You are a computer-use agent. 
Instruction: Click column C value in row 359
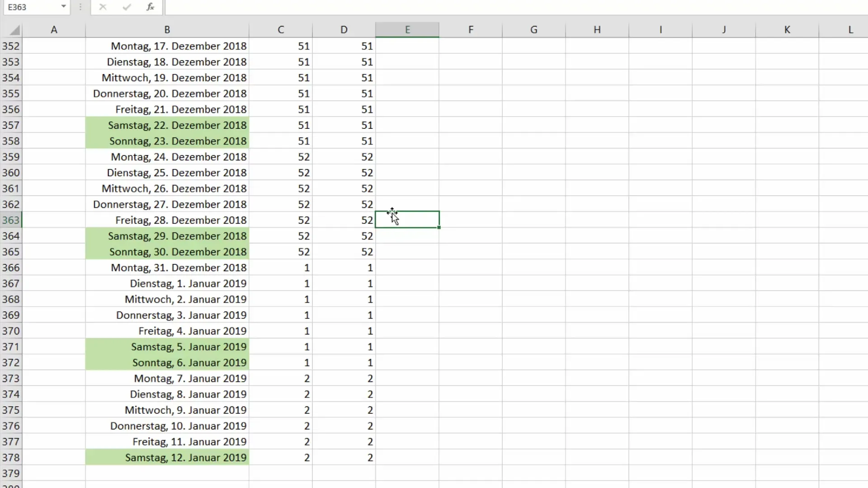pyautogui.click(x=281, y=157)
